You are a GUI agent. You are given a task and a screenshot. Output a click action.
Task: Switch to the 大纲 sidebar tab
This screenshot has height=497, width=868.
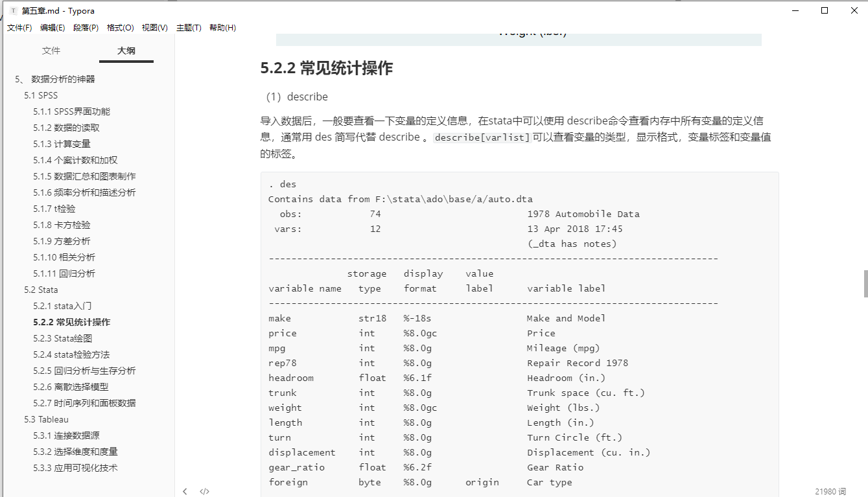[x=126, y=51]
